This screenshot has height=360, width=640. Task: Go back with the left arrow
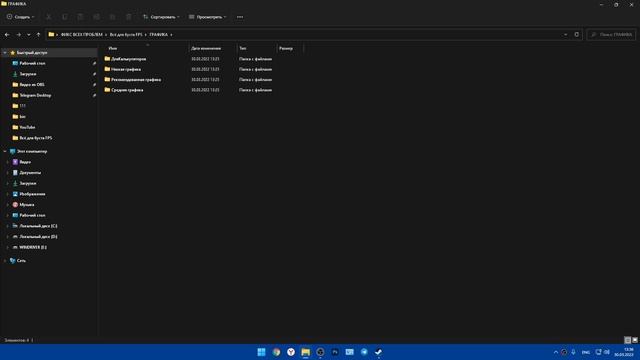[7, 35]
